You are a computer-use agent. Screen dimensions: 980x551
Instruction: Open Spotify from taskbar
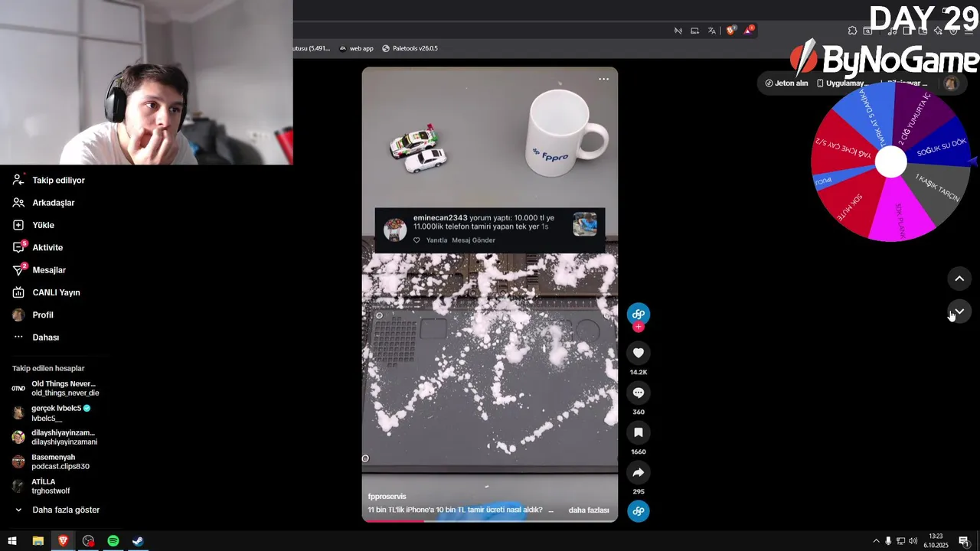(113, 541)
